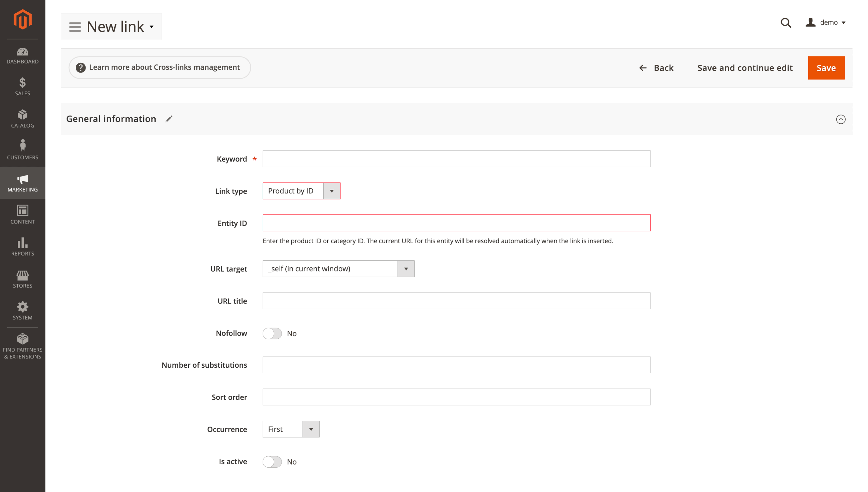Click the Magento logo icon
Viewport: 868px width, 492px height.
click(23, 19)
